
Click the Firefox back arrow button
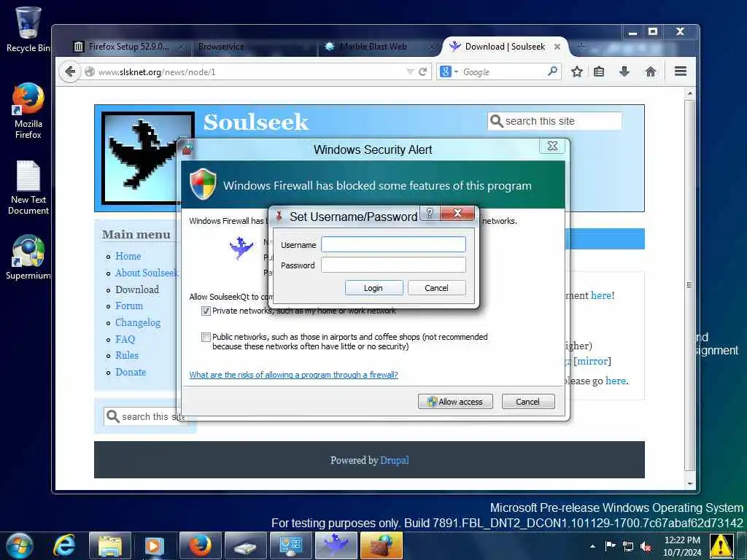(70, 72)
